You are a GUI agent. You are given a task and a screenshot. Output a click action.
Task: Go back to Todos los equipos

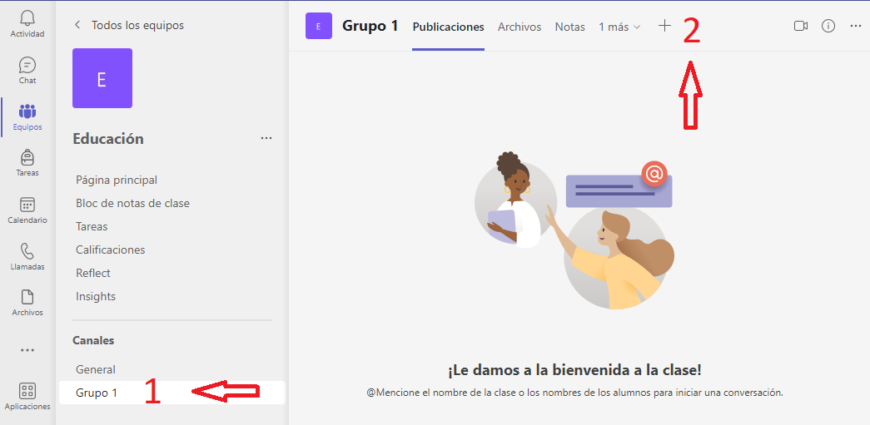click(x=129, y=25)
